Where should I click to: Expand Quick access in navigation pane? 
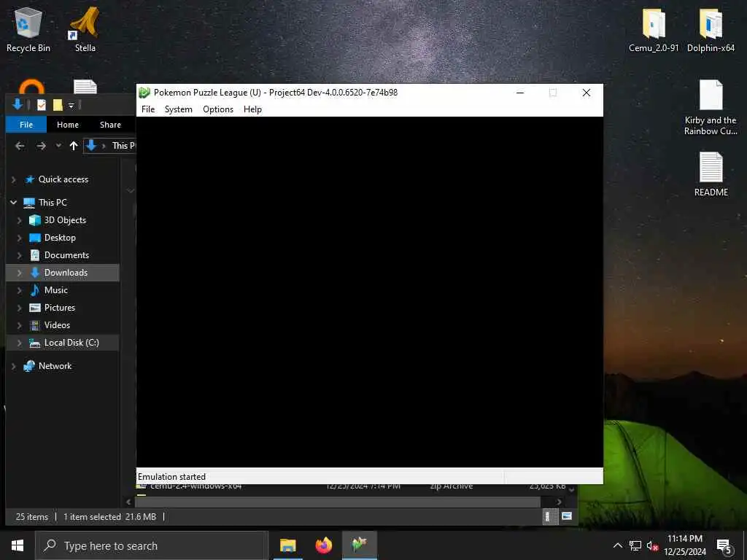pyautogui.click(x=13, y=179)
